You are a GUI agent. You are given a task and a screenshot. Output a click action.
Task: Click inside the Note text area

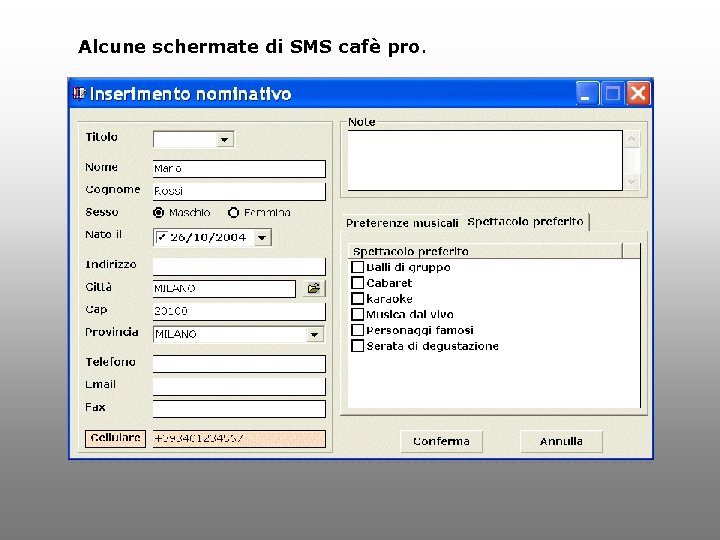click(485, 160)
